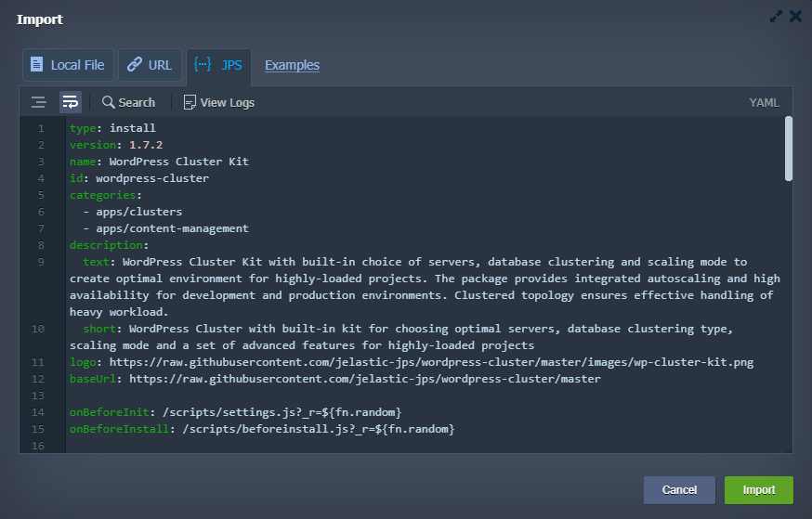812x519 pixels.
Task: Switch to the URL tab
Action: click(x=150, y=65)
